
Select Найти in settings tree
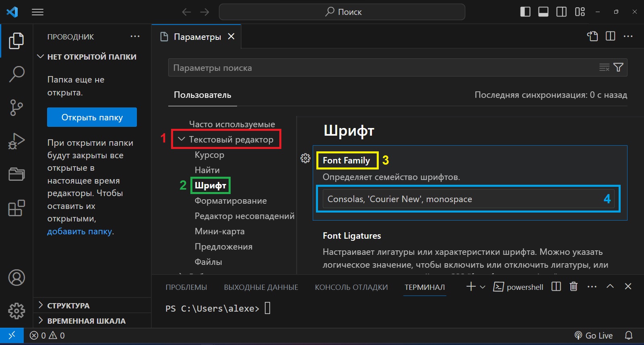point(207,170)
